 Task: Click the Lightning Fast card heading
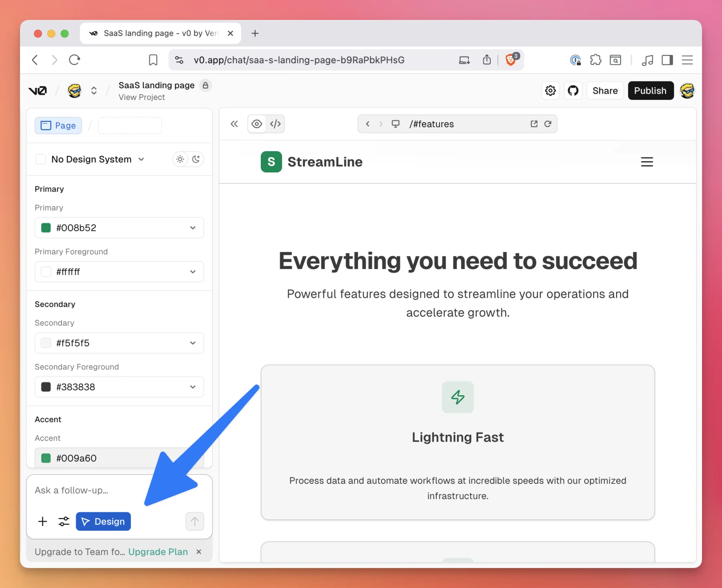[458, 437]
